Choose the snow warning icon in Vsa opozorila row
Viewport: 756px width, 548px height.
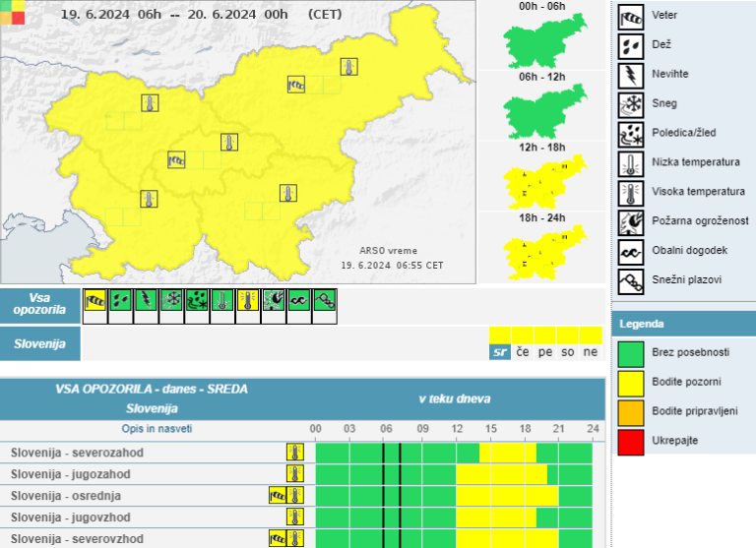point(172,301)
